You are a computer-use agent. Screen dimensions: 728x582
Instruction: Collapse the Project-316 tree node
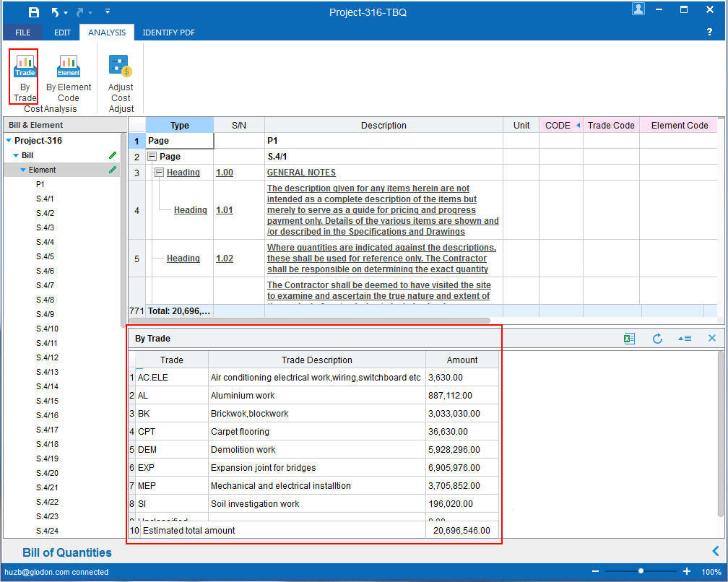pos(9,141)
